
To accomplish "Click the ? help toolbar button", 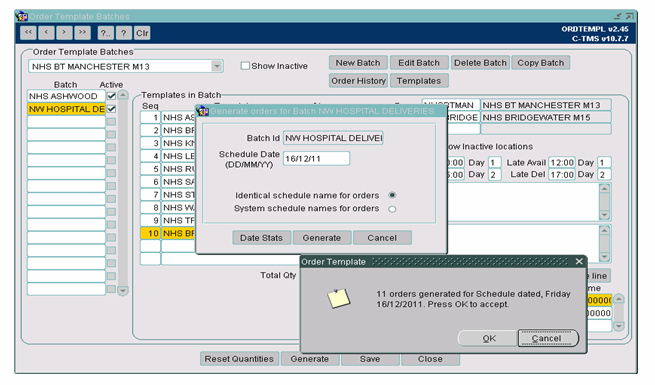I will point(124,33).
